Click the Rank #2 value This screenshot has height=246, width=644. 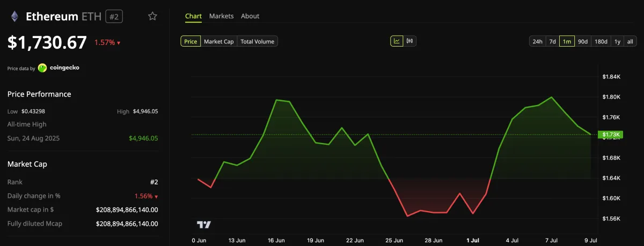[x=154, y=182]
